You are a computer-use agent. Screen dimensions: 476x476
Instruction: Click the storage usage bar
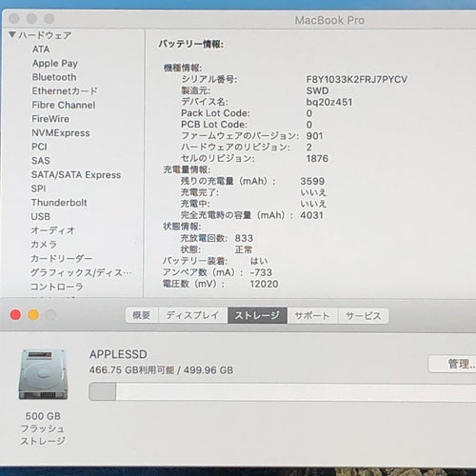click(283, 392)
